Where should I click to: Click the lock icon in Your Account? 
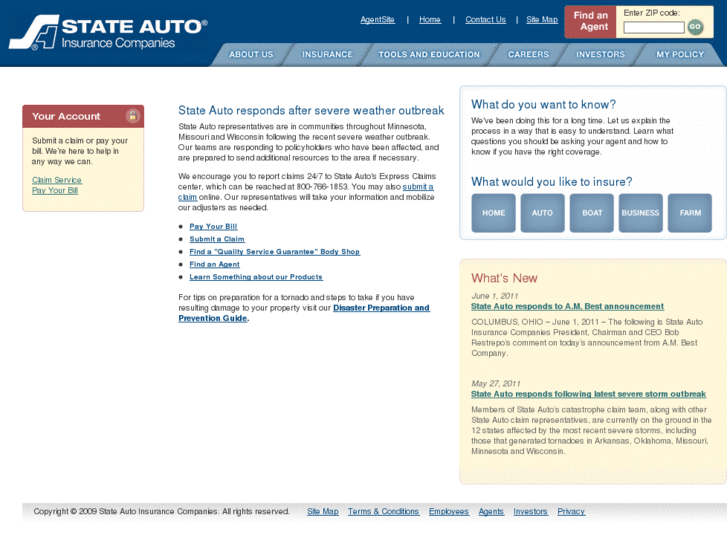pyautogui.click(x=133, y=116)
